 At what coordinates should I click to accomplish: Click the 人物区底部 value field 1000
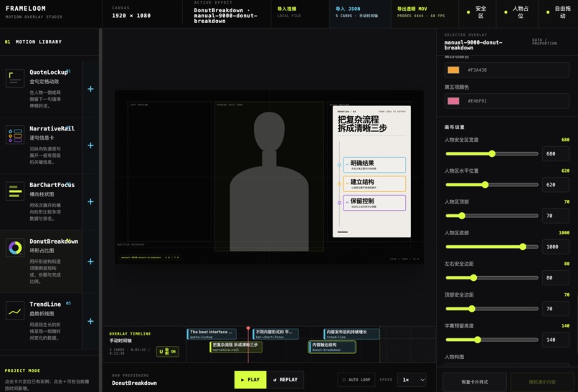(x=556, y=247)
